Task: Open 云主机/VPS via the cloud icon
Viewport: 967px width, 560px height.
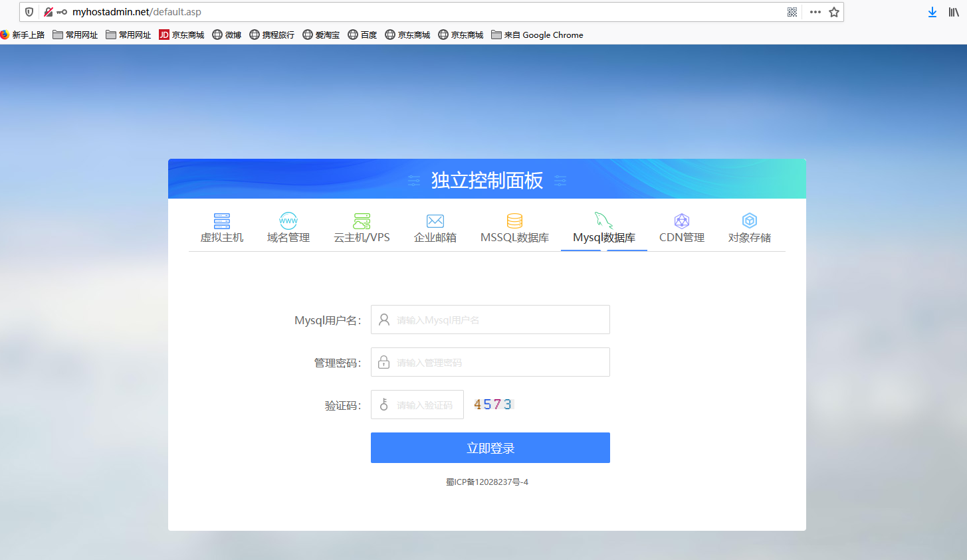Action: (x=362, y=219)
